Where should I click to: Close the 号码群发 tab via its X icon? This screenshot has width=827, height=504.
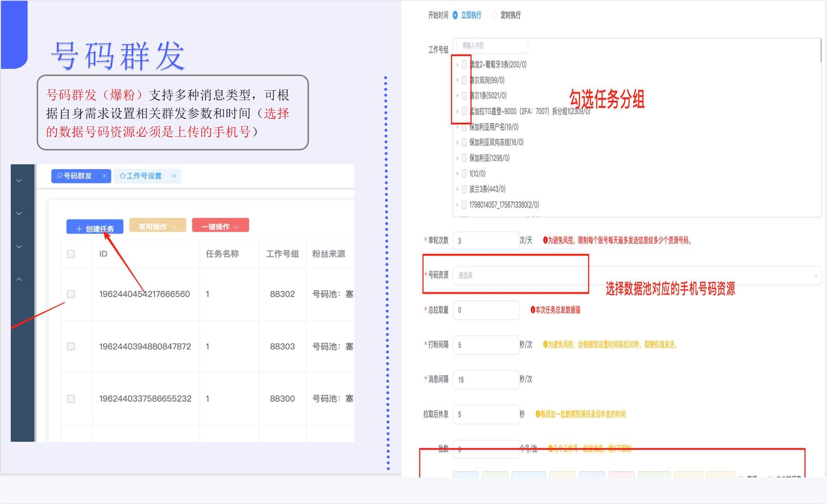pyautogui.click(x=105, y=176)
